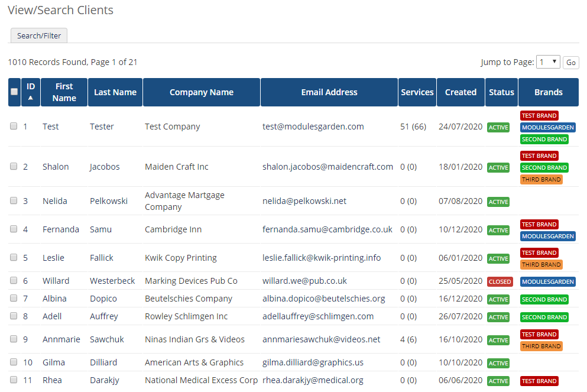The image size is (587, 392).
Task: Sort by the Last Name column header
Action: click(x=115, y=92)
